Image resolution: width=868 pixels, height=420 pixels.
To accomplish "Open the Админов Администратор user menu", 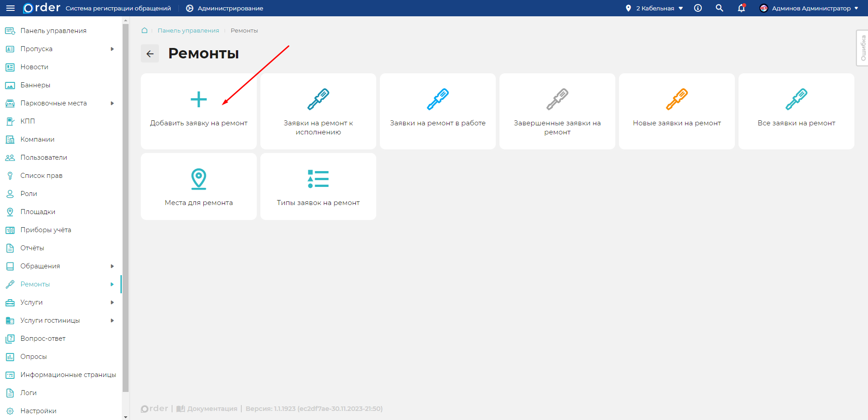I will point(809,8).
